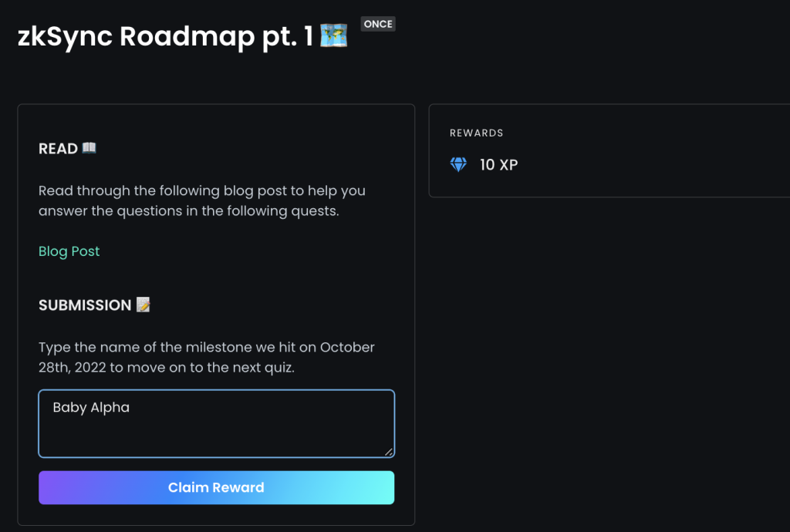Image resolution: width=790 pixels, height=532 pixels.
Task: Click the ONCE badge near the title
Action: (378, 24)
